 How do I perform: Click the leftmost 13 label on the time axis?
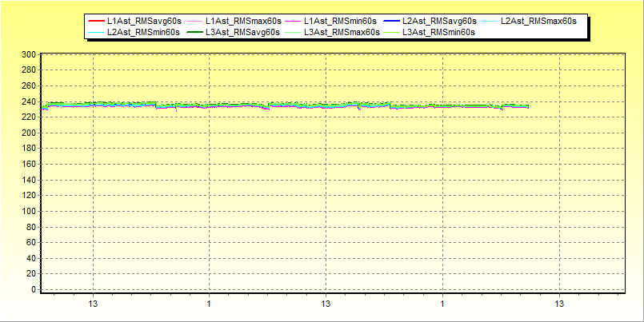(93, 305)
